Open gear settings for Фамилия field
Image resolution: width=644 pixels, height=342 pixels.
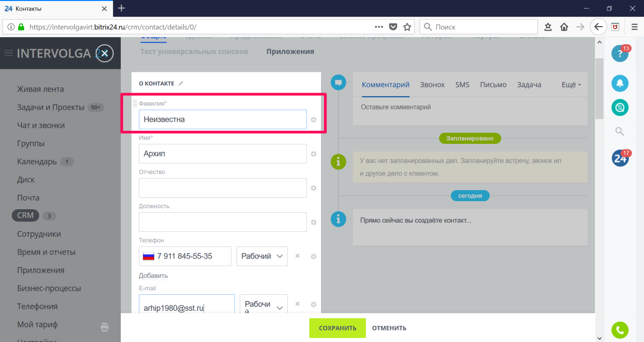(x=313, y=120)
